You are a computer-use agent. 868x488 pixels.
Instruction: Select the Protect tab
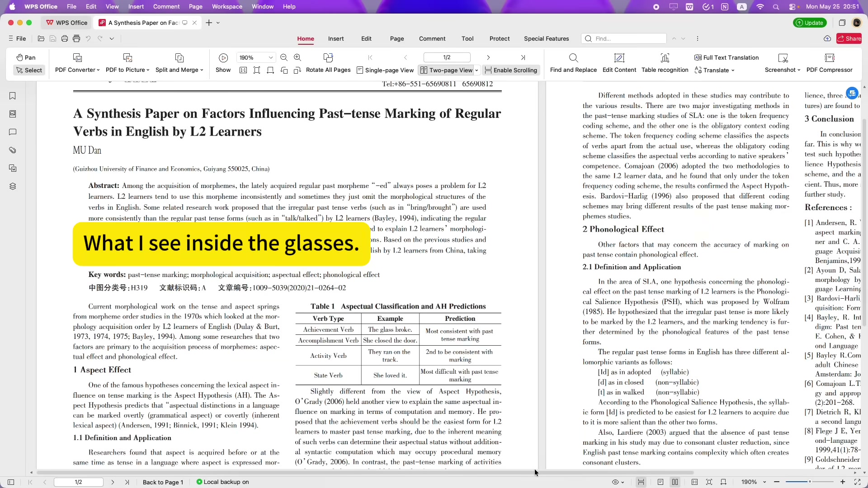pyautogui.click(x=500, y=39)
